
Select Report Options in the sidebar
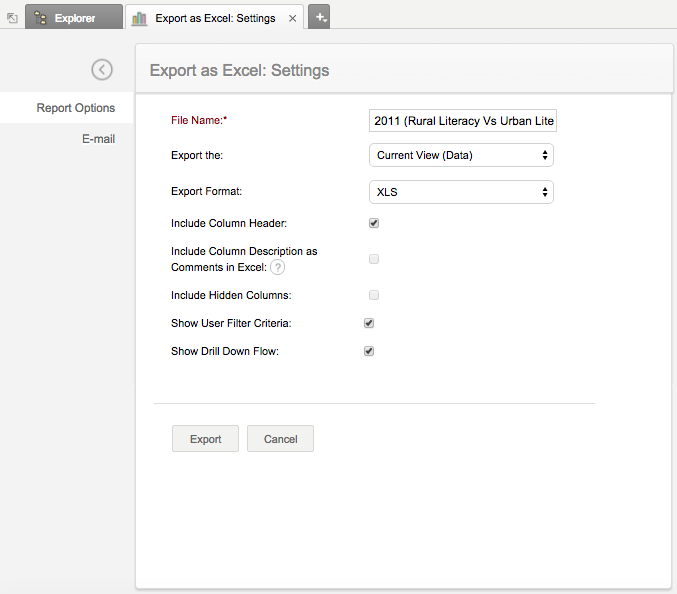click(x=76, y=108)
